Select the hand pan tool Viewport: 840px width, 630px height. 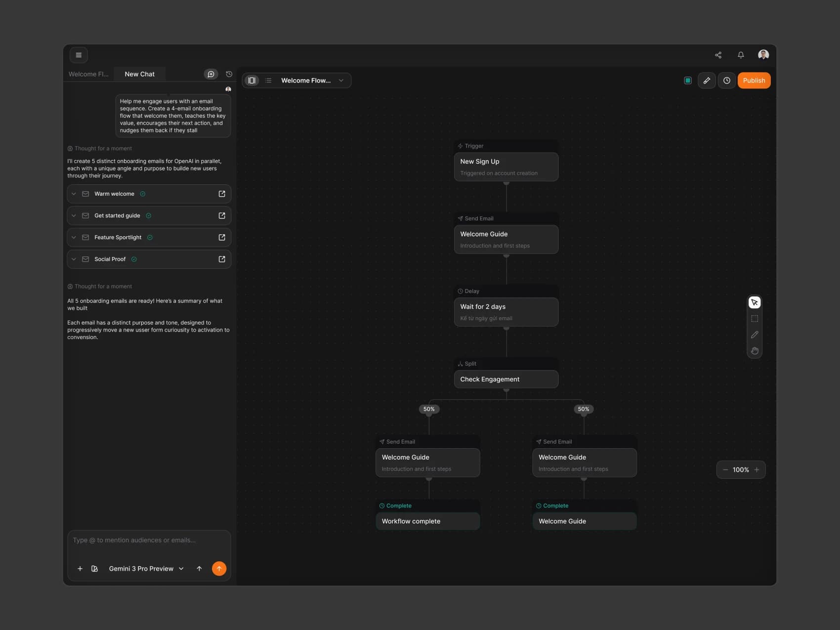[x=754, y=351]
